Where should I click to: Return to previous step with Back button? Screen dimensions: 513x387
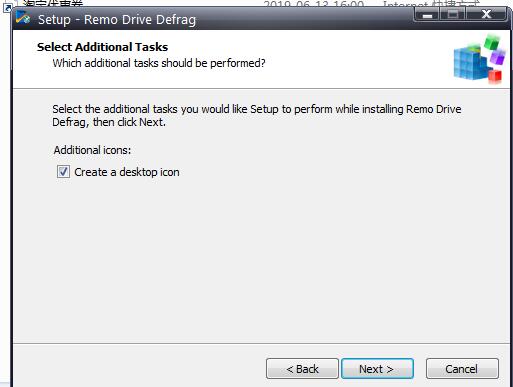click(302, 369)
